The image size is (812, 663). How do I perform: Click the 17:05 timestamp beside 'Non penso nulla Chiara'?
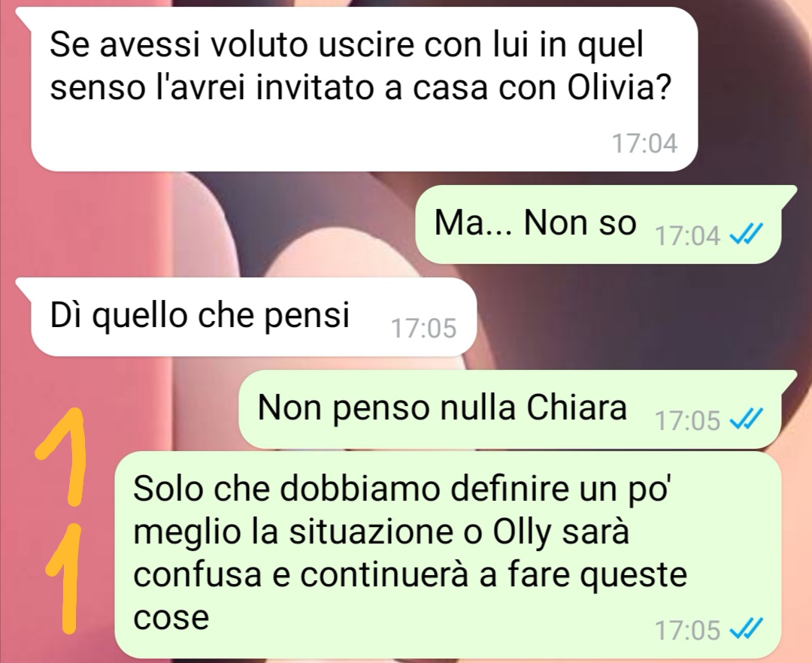tap(687, 420)
